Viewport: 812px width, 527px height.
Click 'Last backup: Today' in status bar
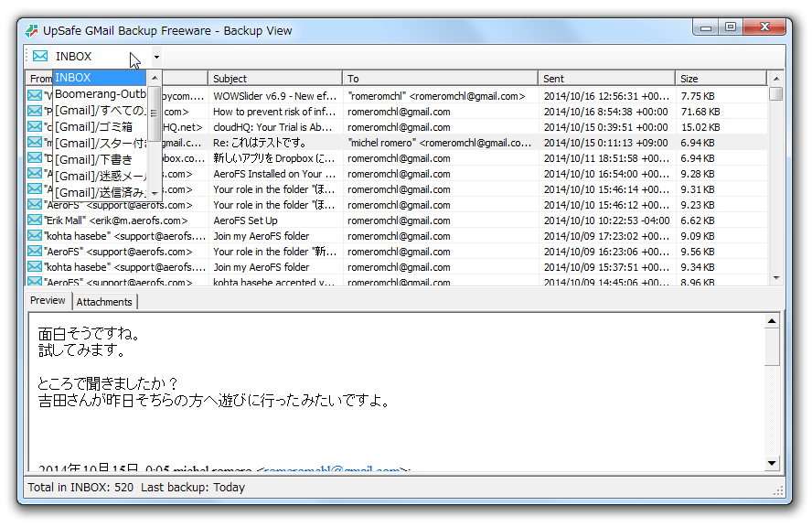pyautogui.click(x=193, y=487)
